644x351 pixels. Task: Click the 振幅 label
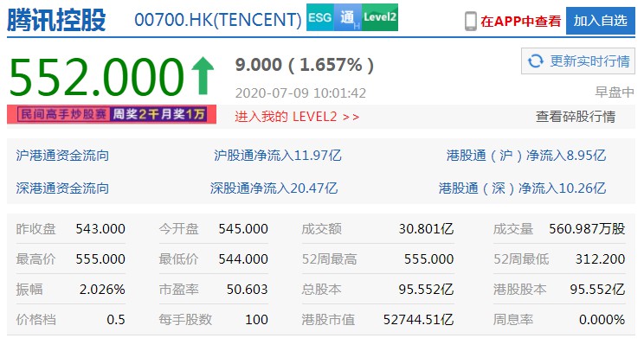[x=29, y=290]
